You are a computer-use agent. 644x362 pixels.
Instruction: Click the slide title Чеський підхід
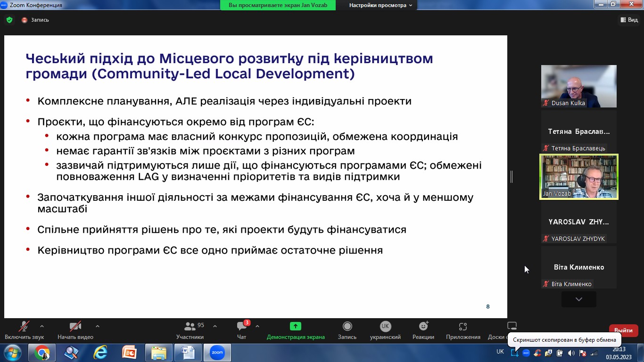(229, 66)
